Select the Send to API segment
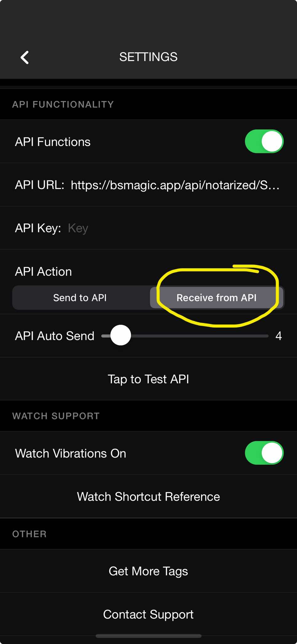The image size is (297, 644). click(x=80, y=297)
